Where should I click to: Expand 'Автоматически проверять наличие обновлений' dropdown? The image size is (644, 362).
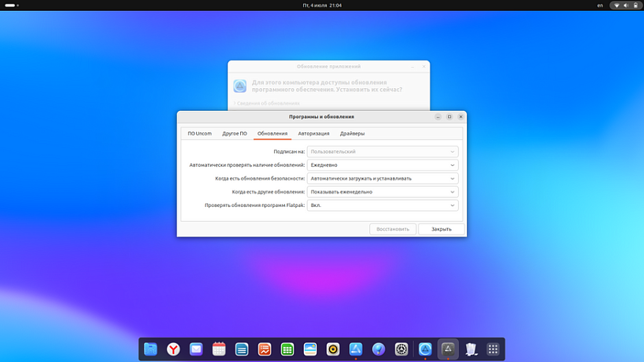383,165
